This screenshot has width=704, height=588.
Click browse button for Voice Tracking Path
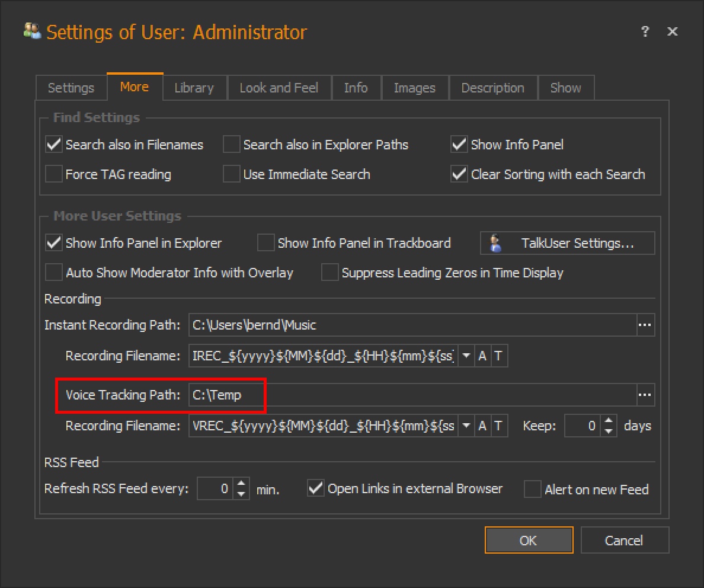tap(645, 395)
